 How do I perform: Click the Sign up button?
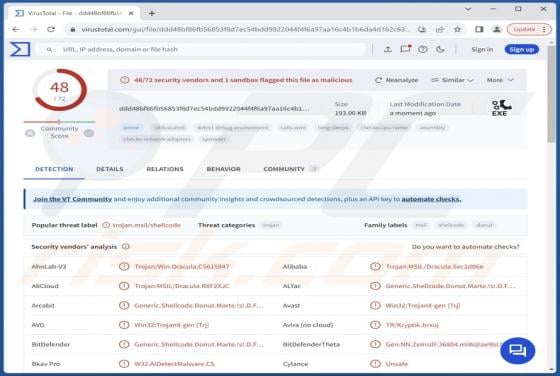521,49
